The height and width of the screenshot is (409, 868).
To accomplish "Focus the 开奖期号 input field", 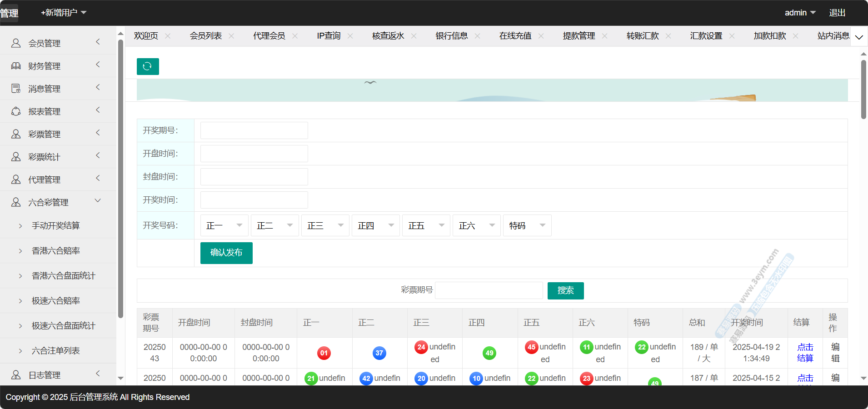I will click(254, 130).
